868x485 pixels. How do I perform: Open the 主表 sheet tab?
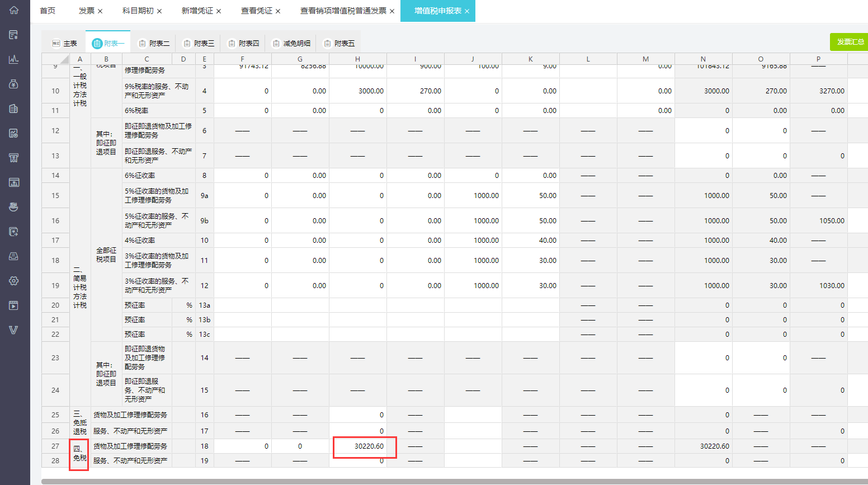click(x=64, y=43)
